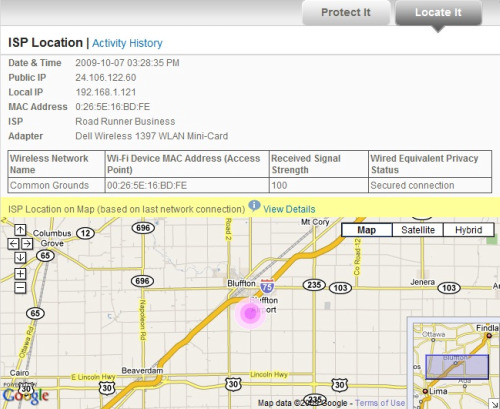Switch to the Protect It tab

[346, 13]
